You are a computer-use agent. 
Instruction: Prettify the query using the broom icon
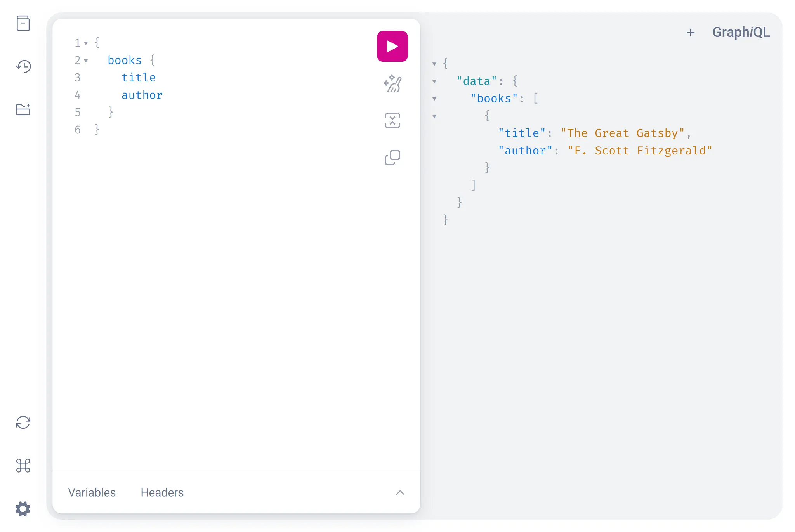pos(392,83)
